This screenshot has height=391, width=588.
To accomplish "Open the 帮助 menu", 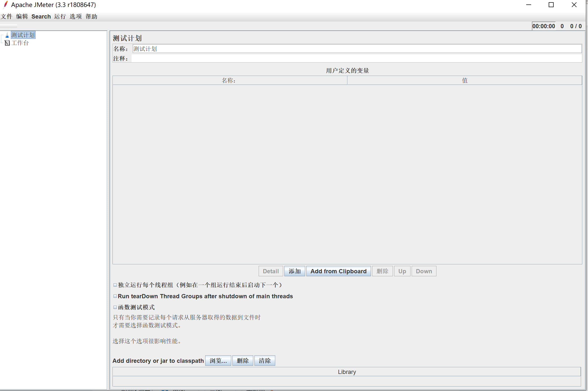I will (91, 17).
